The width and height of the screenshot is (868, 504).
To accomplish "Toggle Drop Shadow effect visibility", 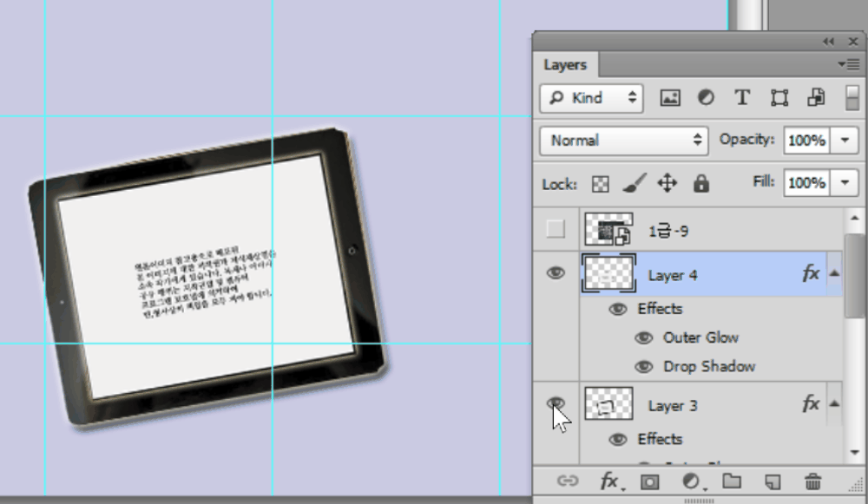I will point(643,366).
